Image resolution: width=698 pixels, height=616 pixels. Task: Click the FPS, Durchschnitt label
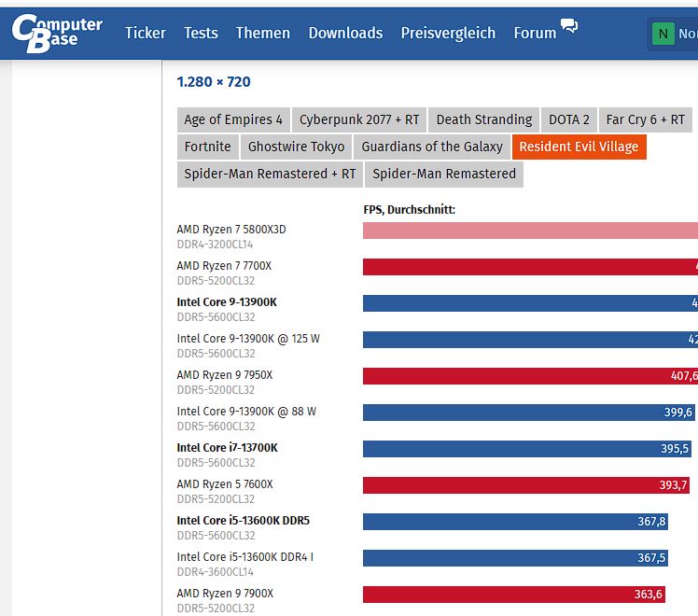[x=409, y=210]
